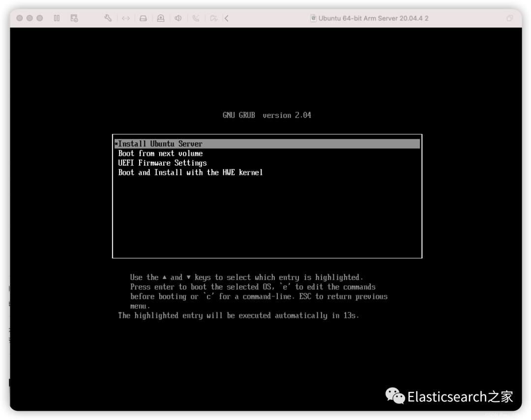531x420 pixels.
Task: Click the 'Press enter to boot' instruction line
Action: 253,287
